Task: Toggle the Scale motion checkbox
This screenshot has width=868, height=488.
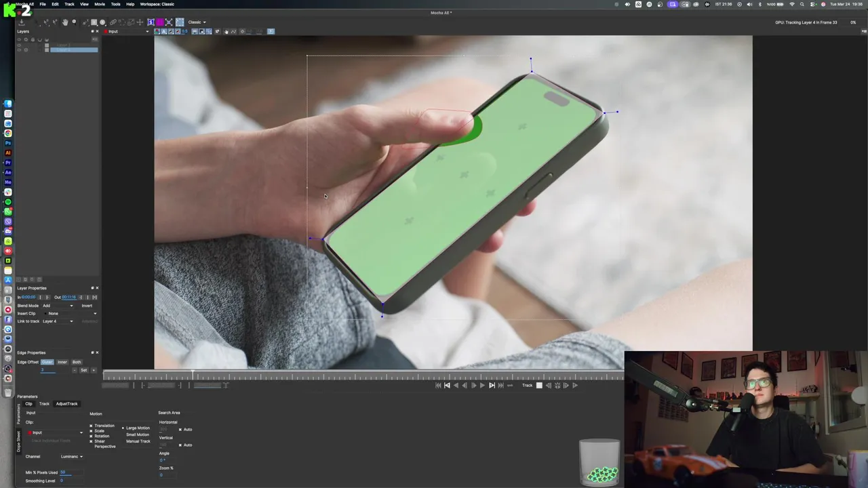Action: pos(91,431)
